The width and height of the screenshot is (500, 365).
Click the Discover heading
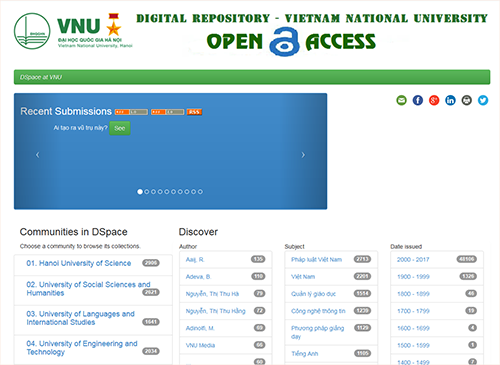[198, 232]
